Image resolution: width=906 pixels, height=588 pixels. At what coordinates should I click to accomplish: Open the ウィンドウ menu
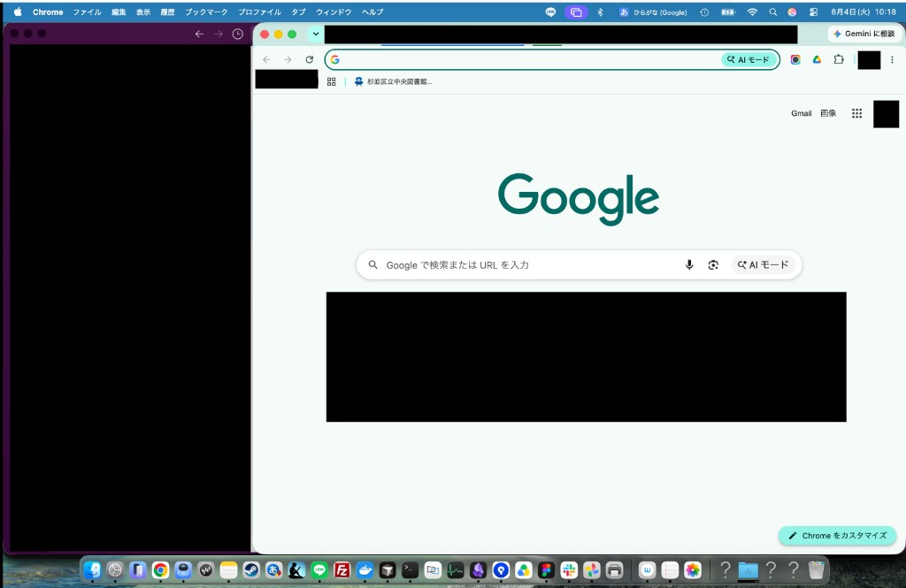[334, 11]
